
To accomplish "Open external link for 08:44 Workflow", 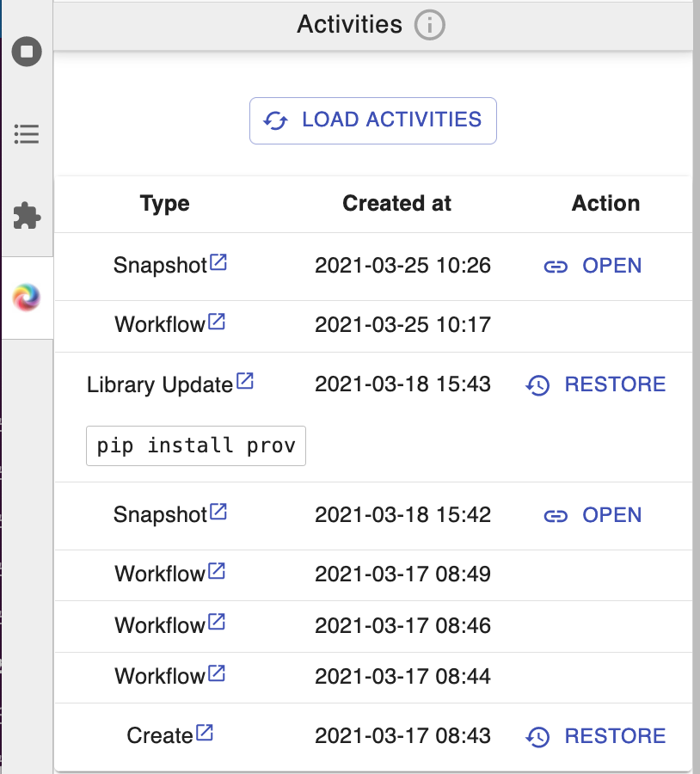I will 217,673.
